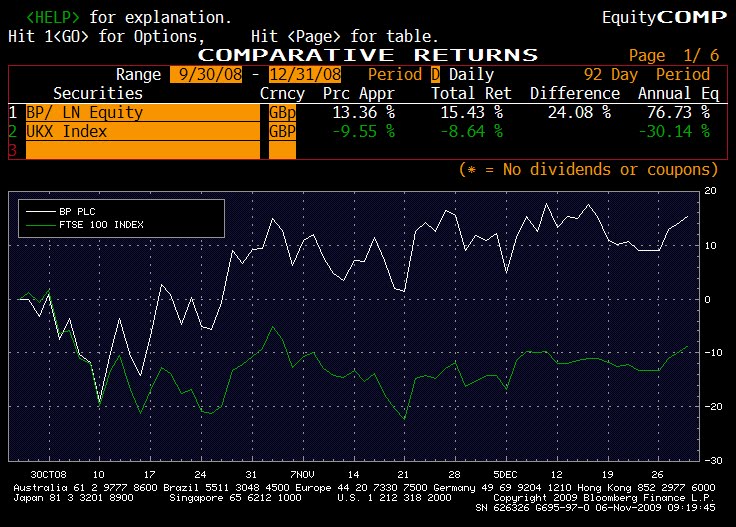The image size is (736, 527).
Task: Click the Total Ret column header
Action: click(471, 93)
